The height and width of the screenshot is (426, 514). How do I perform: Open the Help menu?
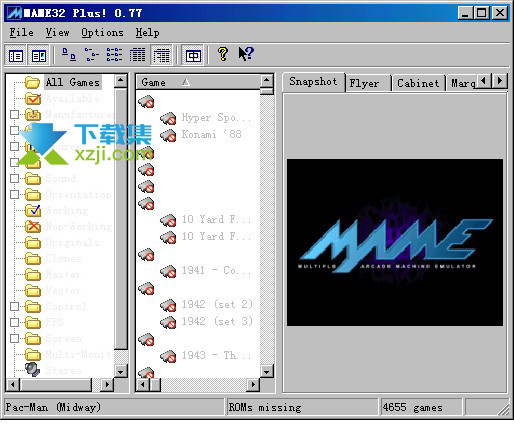click(x=147, y=32)
